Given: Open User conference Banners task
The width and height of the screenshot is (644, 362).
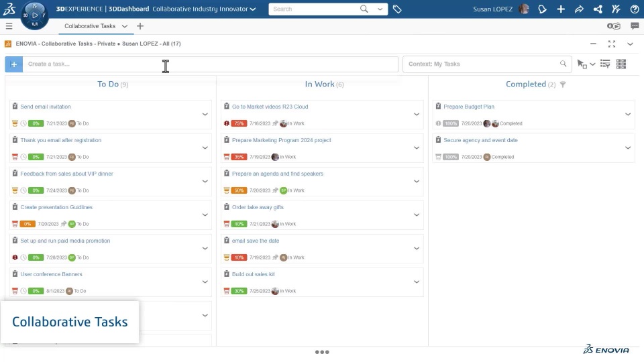Looking at the screenshot, I should pos(52,274).
